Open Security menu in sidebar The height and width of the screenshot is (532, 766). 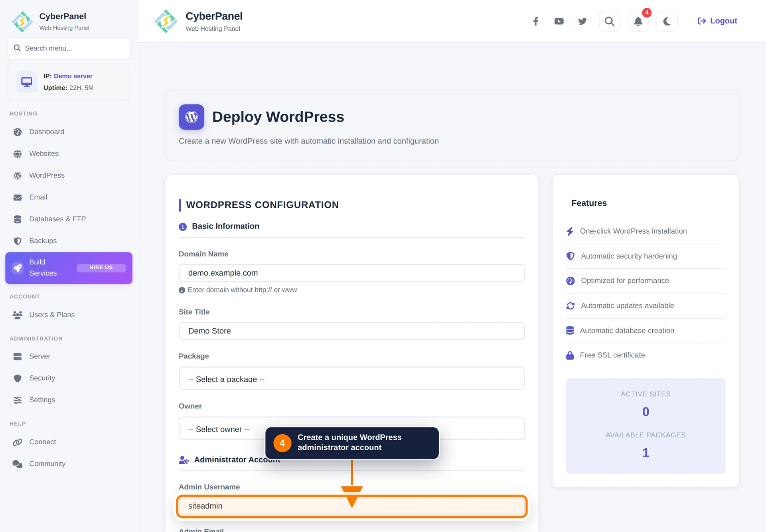coord(69,378)
